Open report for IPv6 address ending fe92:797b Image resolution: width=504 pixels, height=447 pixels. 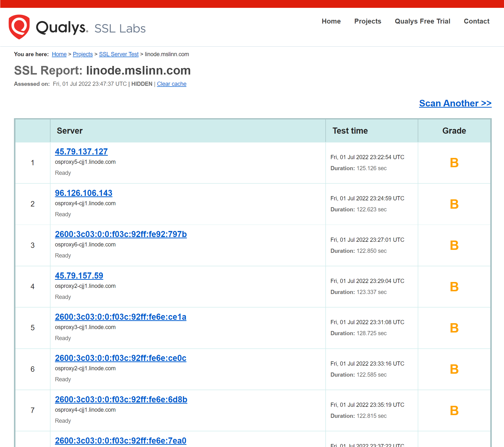121,234
